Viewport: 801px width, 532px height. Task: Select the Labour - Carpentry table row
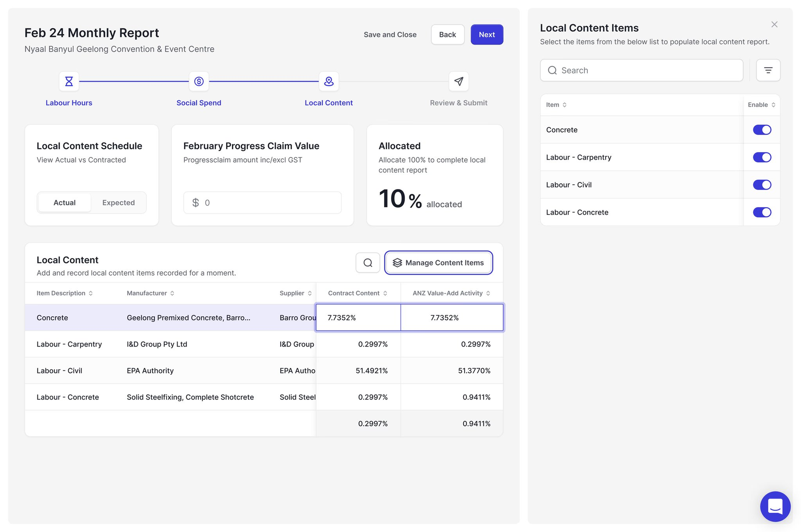[264, 344]
